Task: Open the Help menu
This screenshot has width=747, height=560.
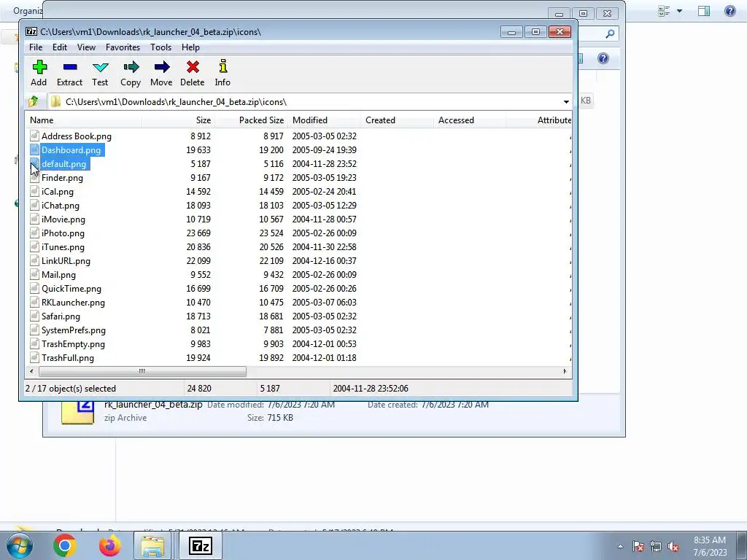Action: 190,47
